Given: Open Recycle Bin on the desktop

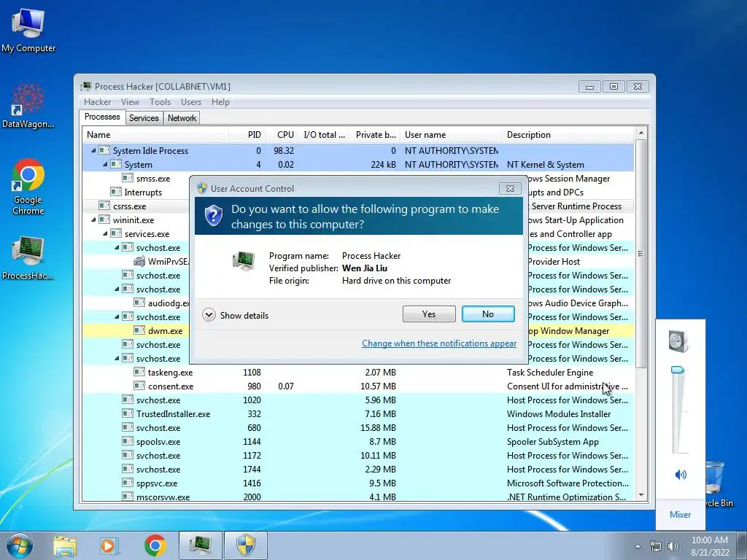Looking at the screenshot, I should [717, 483].
